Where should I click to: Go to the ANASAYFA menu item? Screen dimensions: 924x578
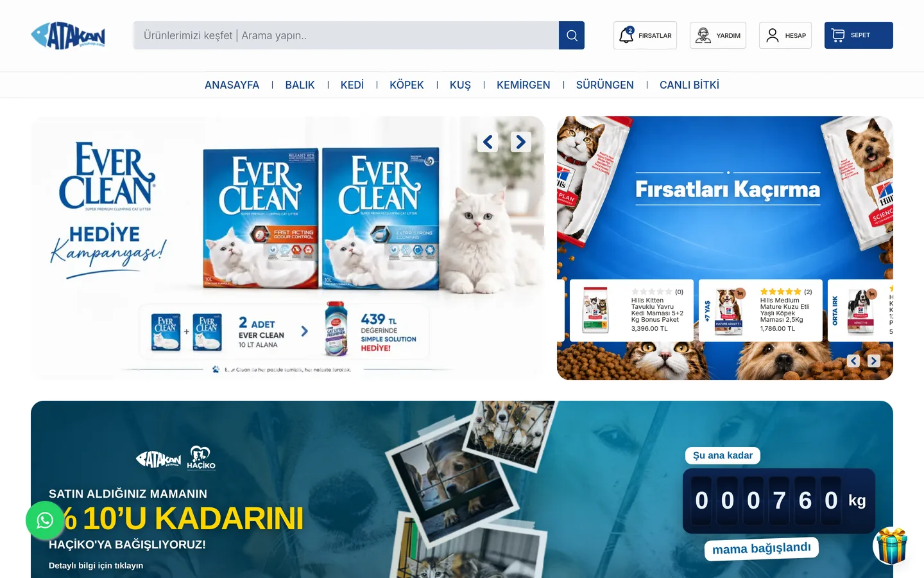point(232,85)
